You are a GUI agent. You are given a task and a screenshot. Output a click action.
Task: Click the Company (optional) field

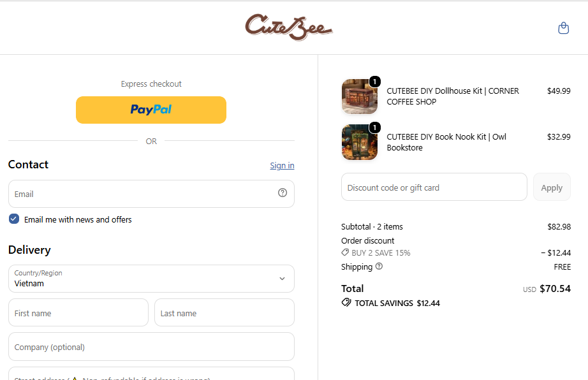[151, 347]
